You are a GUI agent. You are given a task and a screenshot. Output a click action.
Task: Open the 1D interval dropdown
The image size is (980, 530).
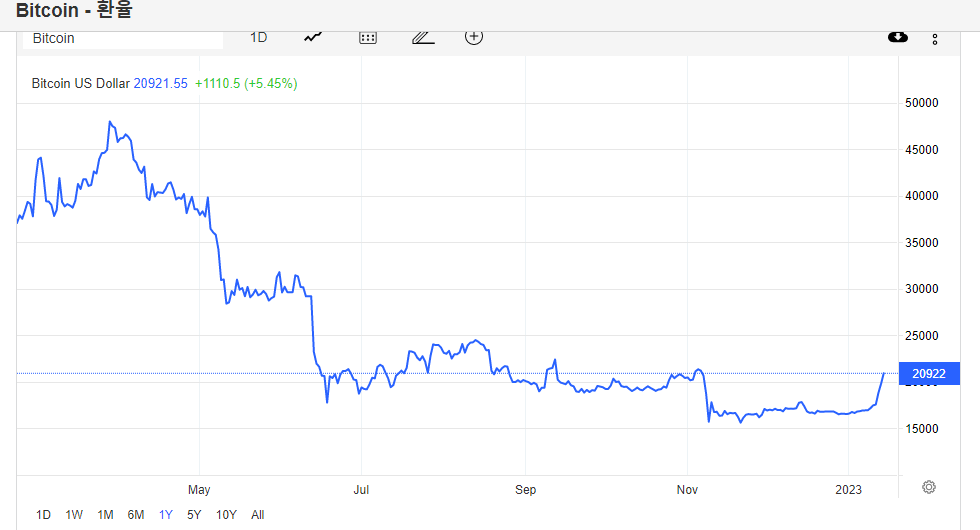coord(259,38)
